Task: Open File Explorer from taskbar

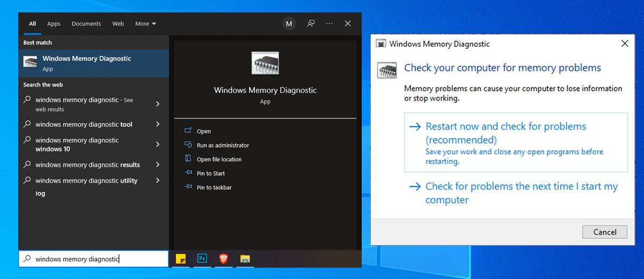Action: (x=245, y=259)
